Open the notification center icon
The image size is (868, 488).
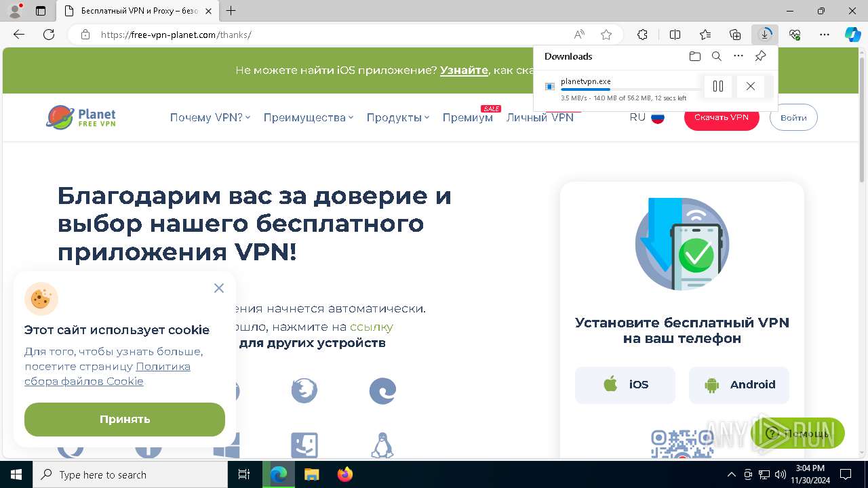click(x=846, y=474)
